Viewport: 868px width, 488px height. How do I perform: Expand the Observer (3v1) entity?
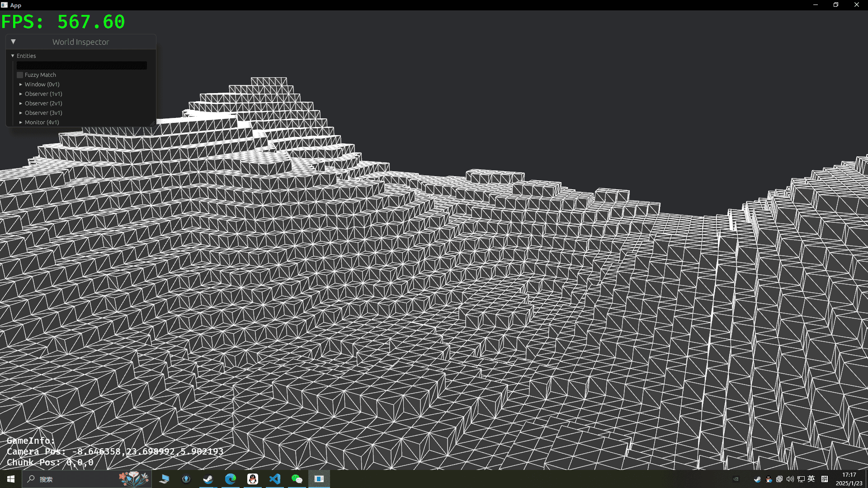(x=21, y=113)
